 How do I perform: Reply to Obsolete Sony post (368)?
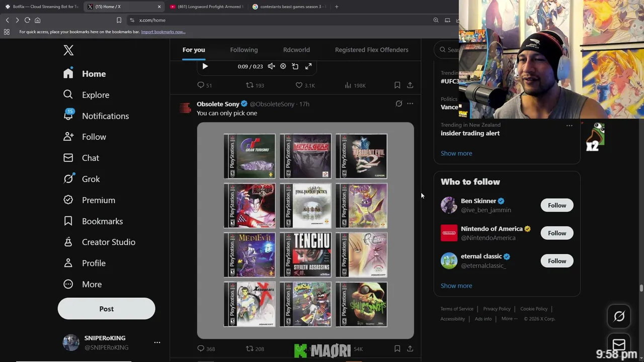[x=206, y=349]
